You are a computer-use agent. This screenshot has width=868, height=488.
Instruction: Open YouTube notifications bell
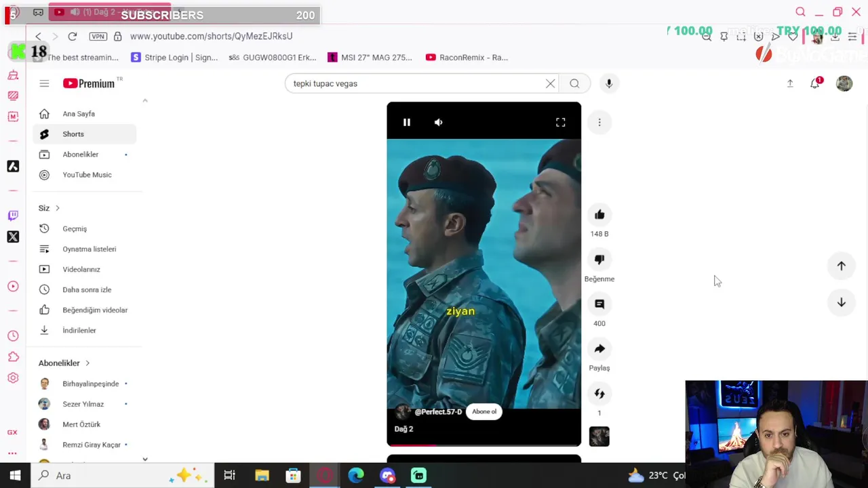[816, 83]
